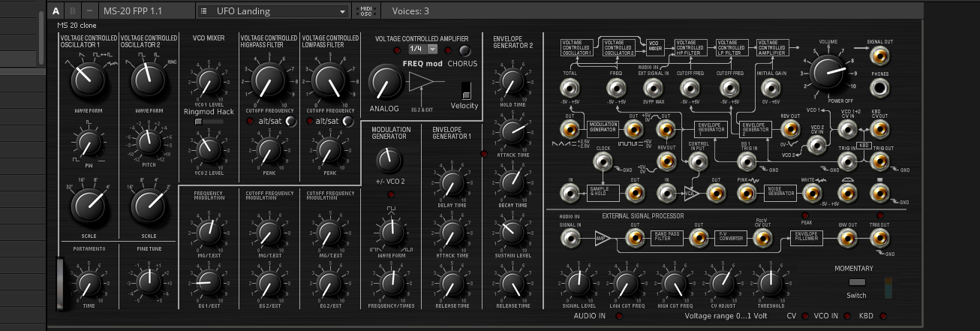
Task: Click the EXT SIGNAL IN jack
Action: 652,89
